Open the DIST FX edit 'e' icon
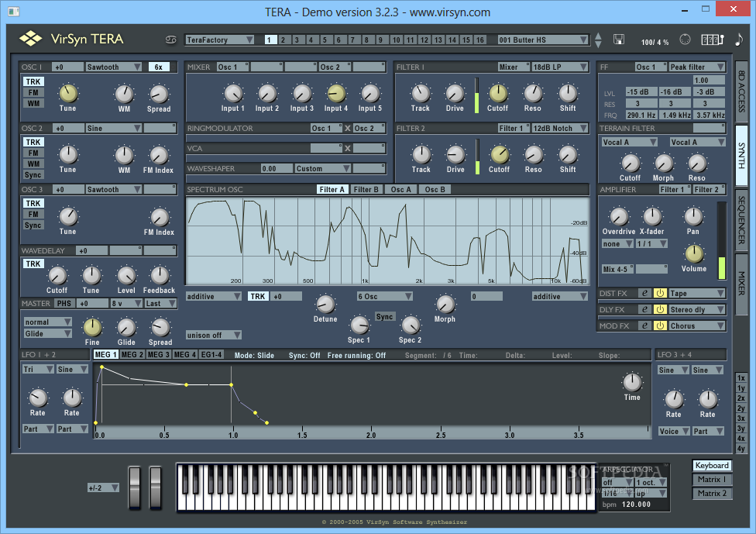Viewport: 756px width, 534px height. tap(644, 293)
